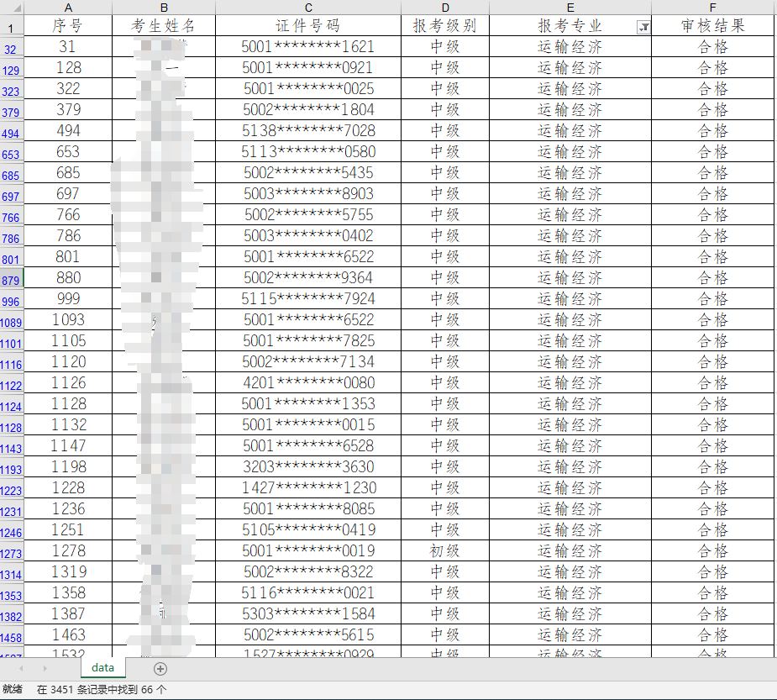Select cell with ID 5113********0580
Image resolution: width=777 pixels, height=700 pixels.
[308, 152]
